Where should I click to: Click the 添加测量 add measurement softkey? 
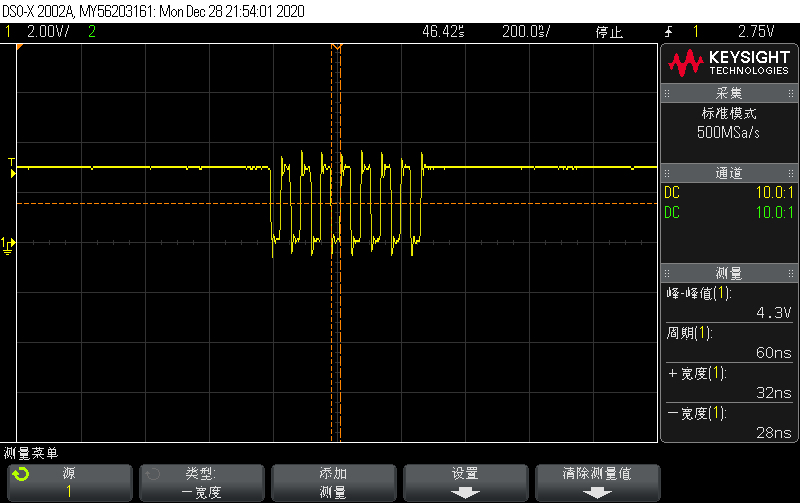334,483
